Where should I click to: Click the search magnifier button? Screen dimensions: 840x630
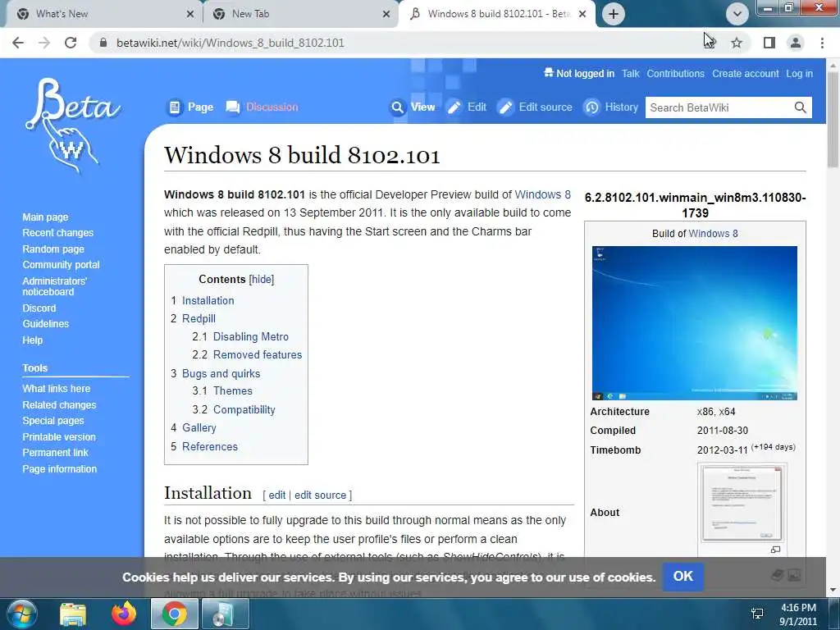(801, 107)
